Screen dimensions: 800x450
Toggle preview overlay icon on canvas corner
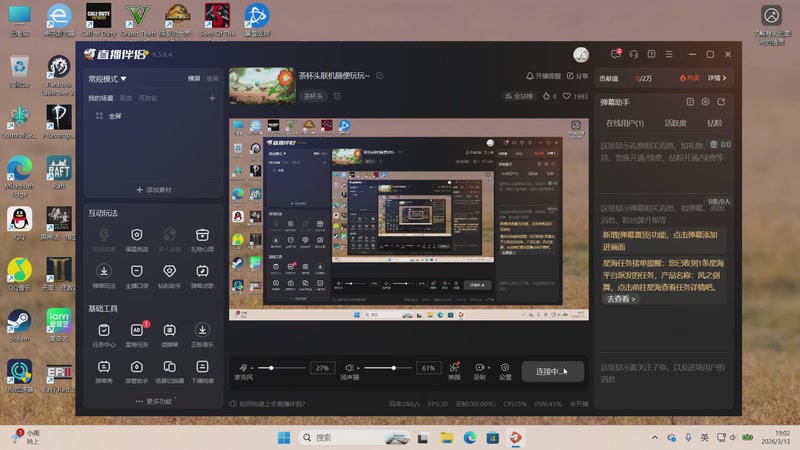[576, 125]
